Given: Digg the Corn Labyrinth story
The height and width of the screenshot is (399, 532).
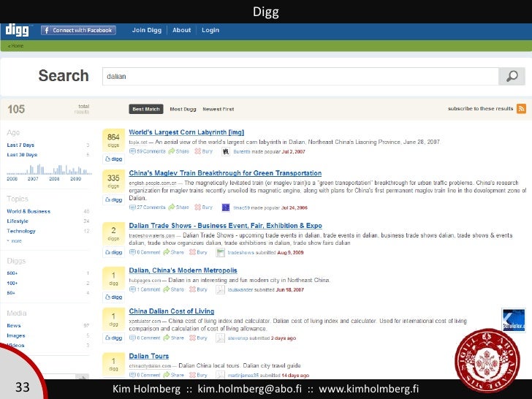Looking at the screenshot, I should [114, 159].
